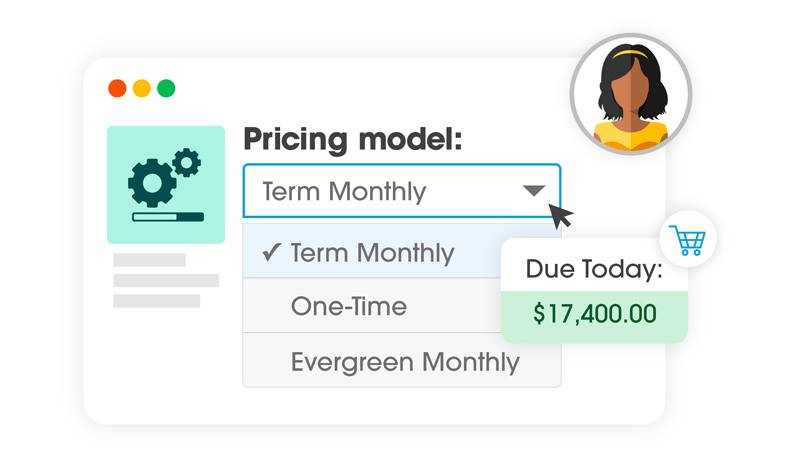Click the selected Term Monthly combo box text

[x=344, y=191]
